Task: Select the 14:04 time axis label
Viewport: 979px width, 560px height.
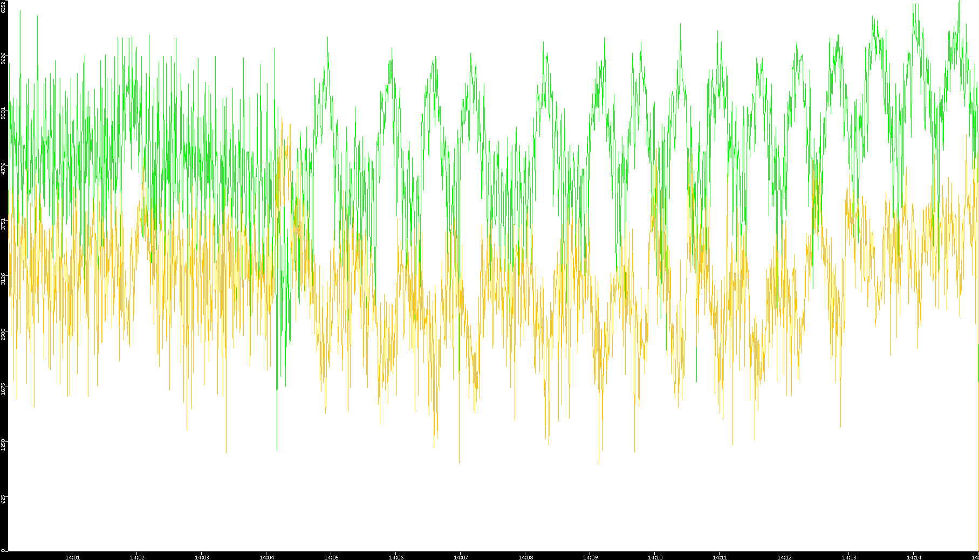Action: pyautogui.click(x=266, y=557)
